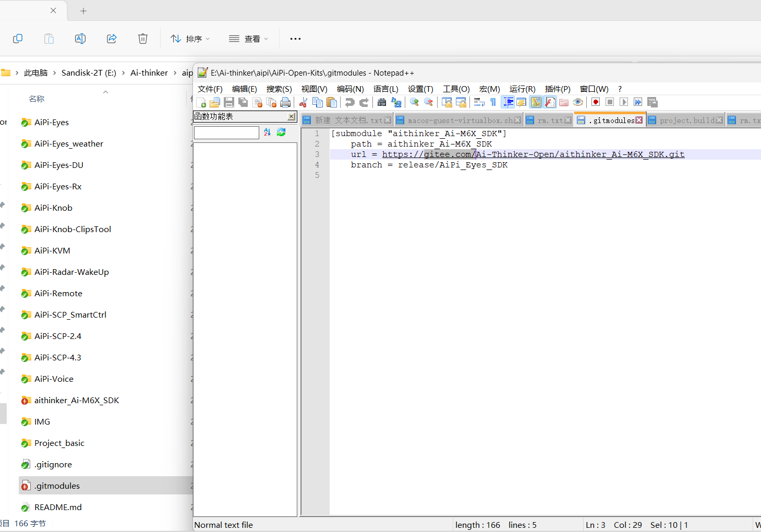The image size is (761, 532).
Task: Open the Replace dialog icon
Action: point(396,102)
